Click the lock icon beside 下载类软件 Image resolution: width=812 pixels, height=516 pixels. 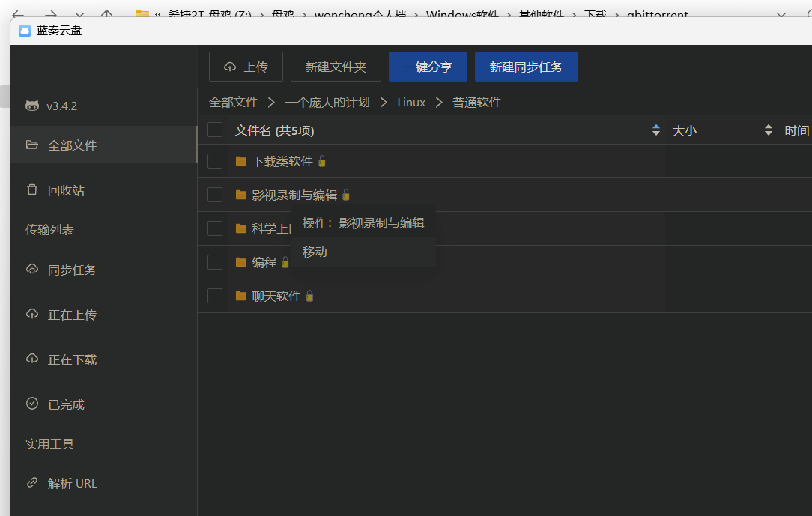[x=321, y=160]
